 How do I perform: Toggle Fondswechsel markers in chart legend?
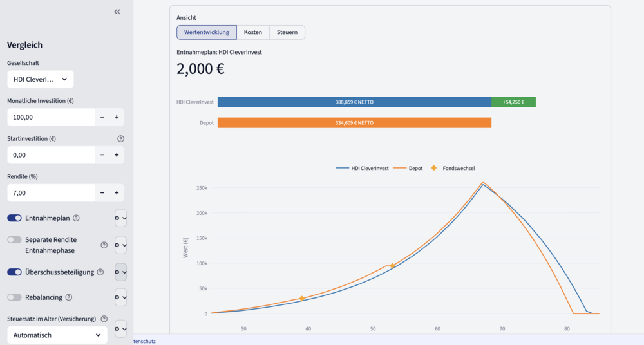[x=453, y=169]
